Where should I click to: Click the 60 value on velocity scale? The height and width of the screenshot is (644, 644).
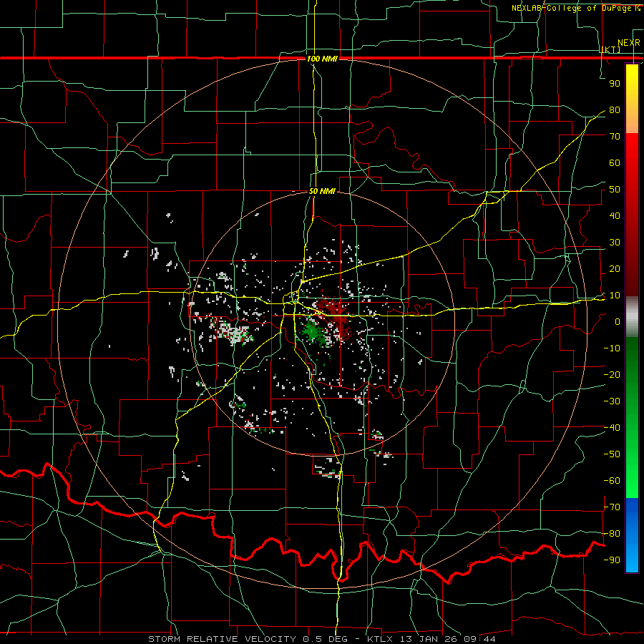tap(615, 163)
